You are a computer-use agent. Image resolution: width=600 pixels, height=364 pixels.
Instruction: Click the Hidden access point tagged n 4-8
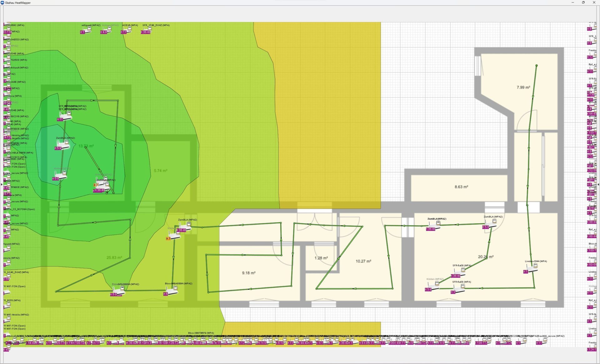(x=106, y=30)
